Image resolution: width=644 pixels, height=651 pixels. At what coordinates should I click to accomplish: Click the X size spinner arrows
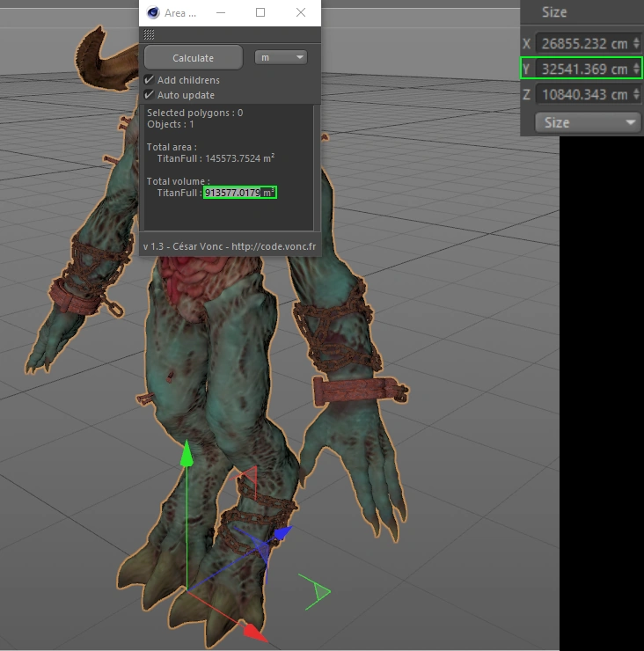point(636,43)
